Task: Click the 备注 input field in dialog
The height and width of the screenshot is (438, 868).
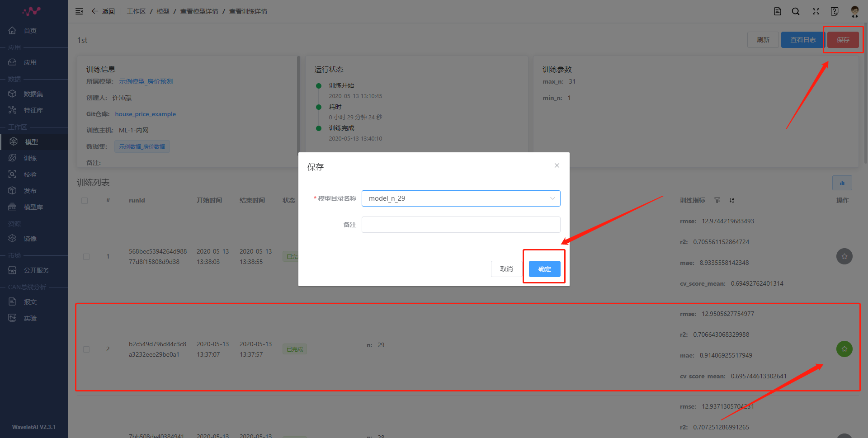Action: [461, 225]
